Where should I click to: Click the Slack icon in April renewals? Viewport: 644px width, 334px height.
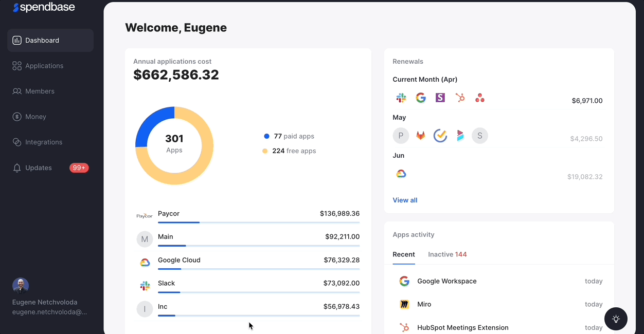point(401,98)
